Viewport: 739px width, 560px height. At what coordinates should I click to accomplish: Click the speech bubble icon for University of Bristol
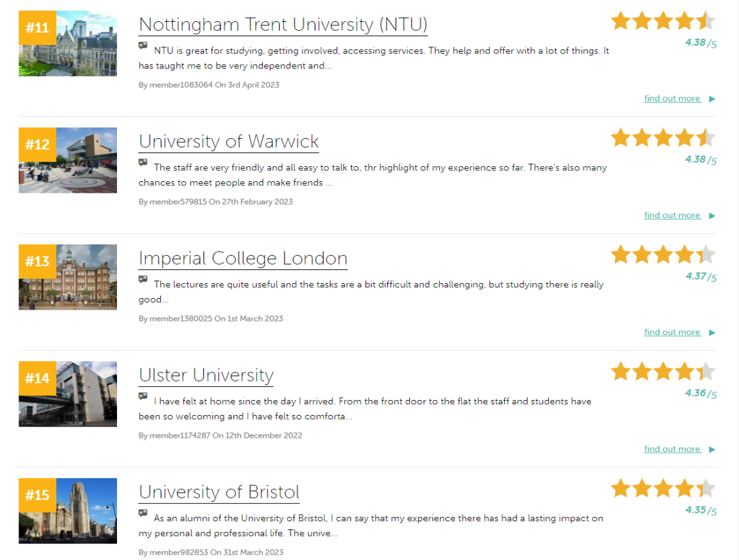[142, 514]
